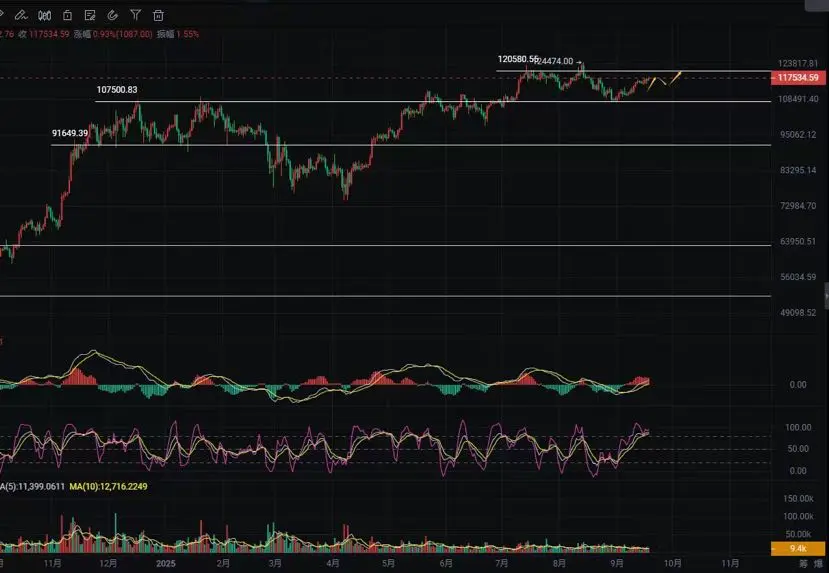Click the 120580.56 price annotation
Viewport: 829px width, 573px height.
[x=518, y=59]
